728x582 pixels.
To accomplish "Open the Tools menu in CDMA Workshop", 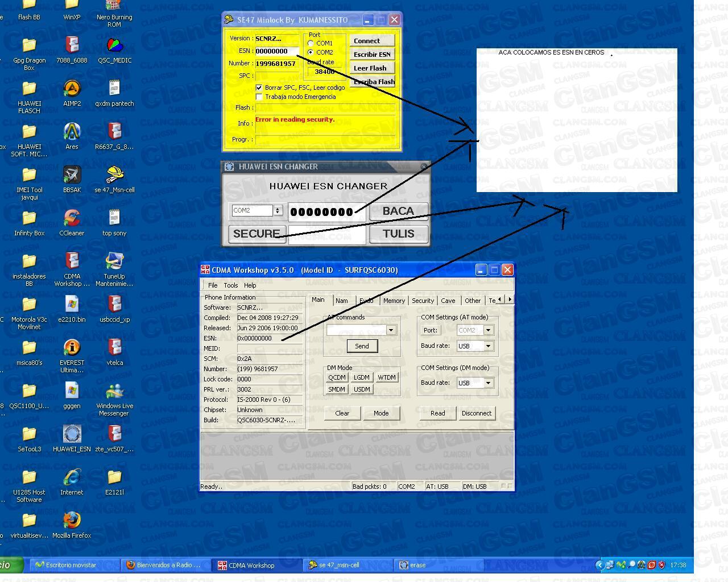I will point(231,285).
